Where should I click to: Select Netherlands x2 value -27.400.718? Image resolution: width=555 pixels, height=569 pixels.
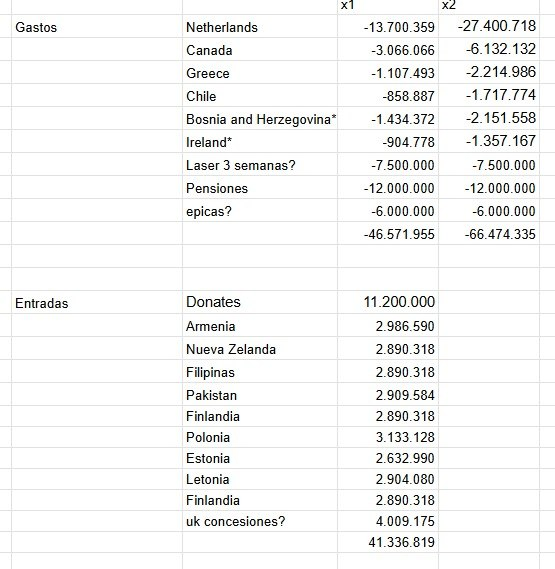pos(489,26)
